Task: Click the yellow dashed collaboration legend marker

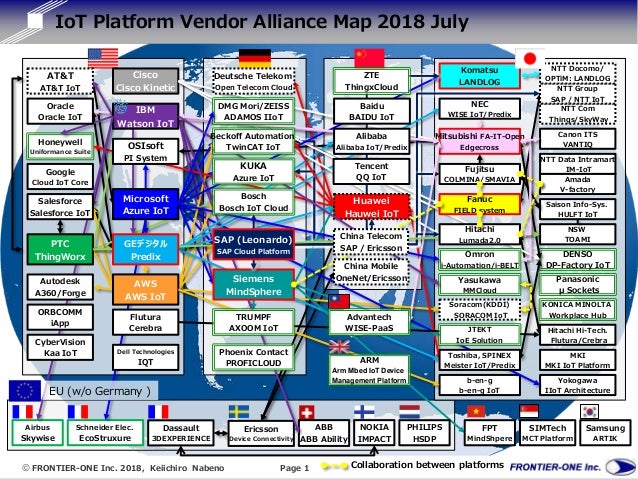Action: point(334,466)
